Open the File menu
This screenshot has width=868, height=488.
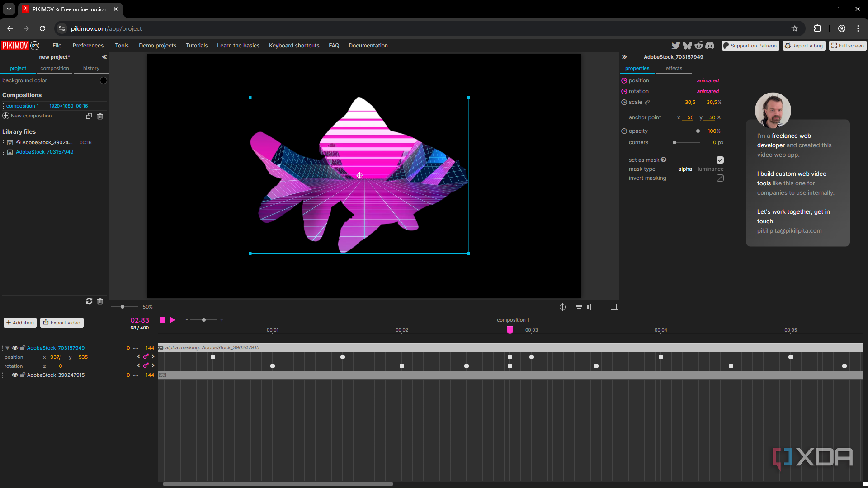(57, 46)
